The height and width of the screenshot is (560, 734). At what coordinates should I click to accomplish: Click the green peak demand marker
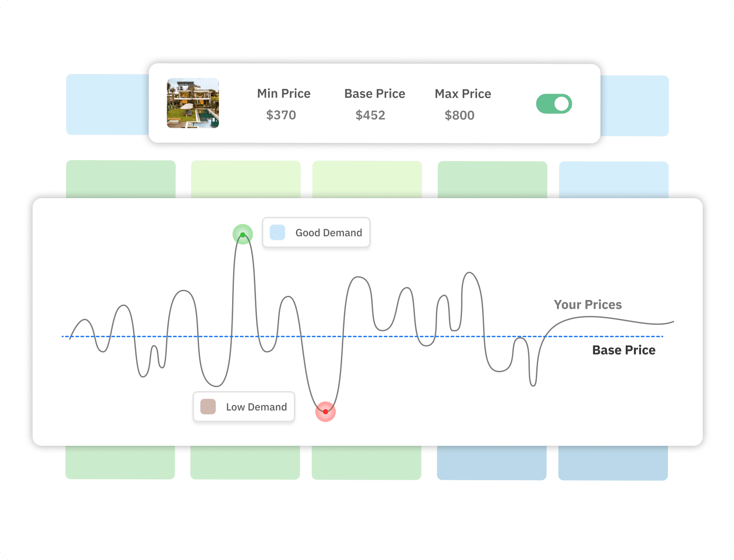(243, 234)
